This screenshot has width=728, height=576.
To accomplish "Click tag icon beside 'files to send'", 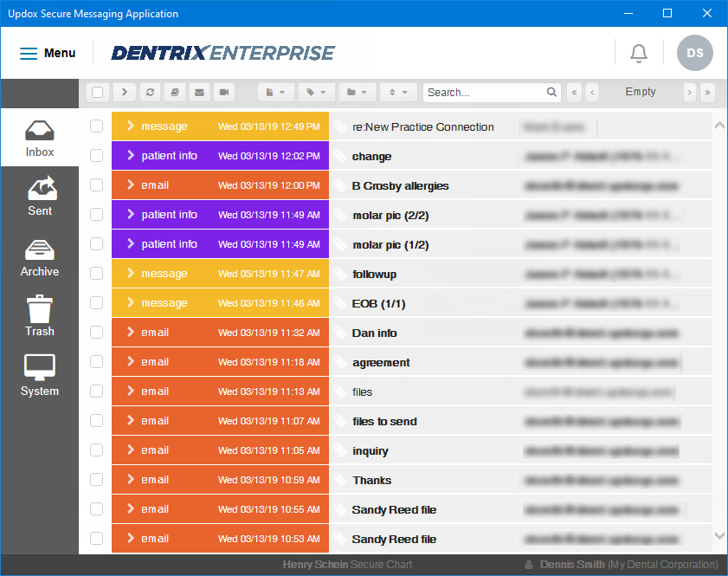I will (340, 421).
